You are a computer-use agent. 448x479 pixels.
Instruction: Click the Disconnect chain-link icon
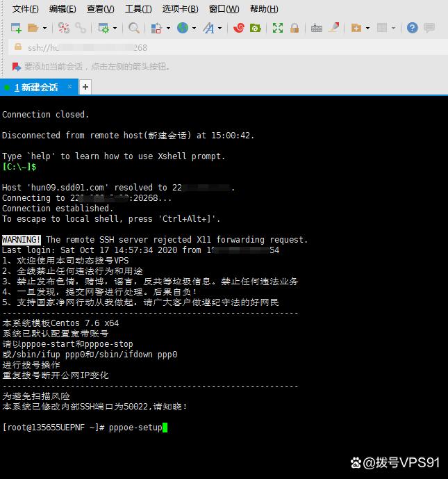pos(81,28)
